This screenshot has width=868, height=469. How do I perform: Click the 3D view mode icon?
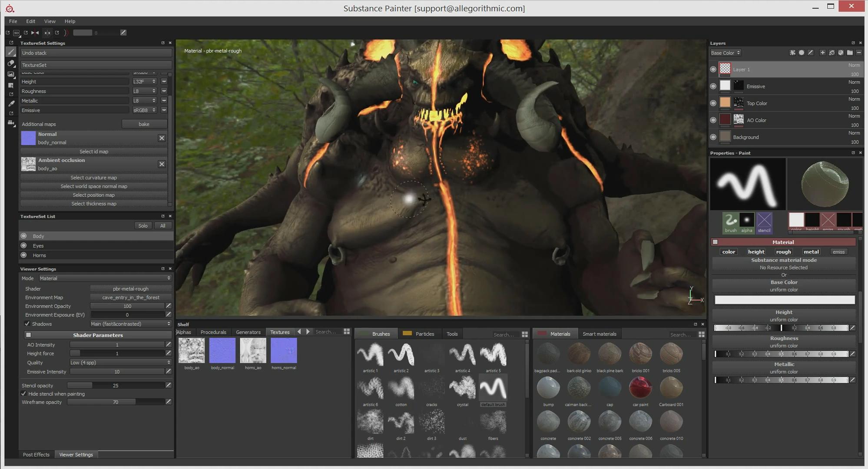(17, 33)
